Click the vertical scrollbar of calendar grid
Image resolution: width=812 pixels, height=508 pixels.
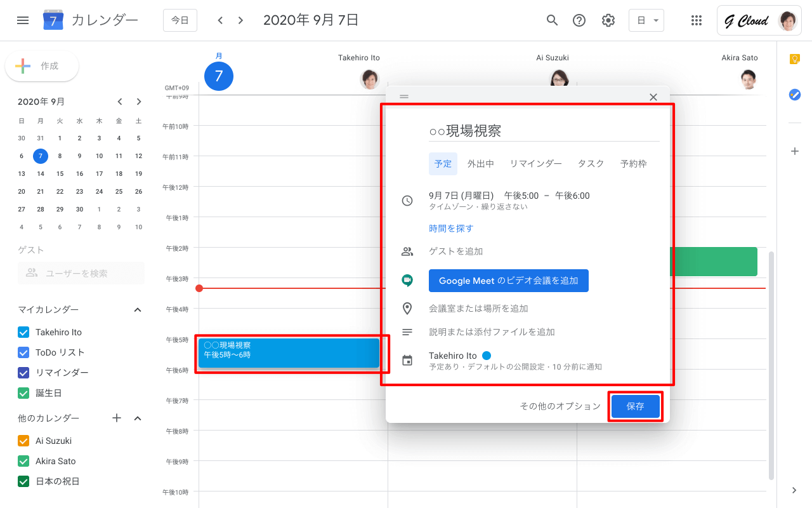[771, 365]
